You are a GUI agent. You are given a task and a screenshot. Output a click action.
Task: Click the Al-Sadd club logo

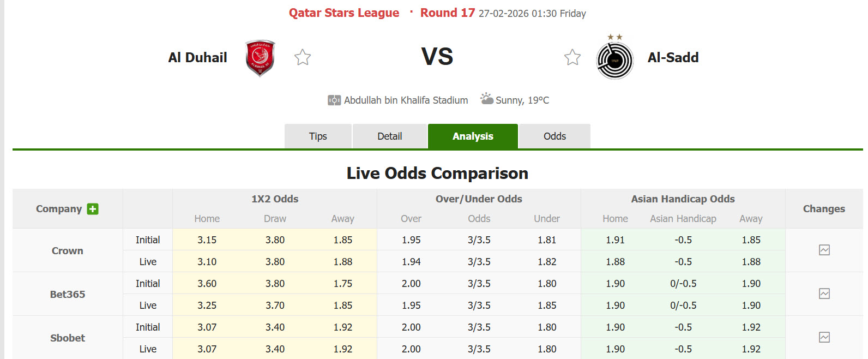614,59
